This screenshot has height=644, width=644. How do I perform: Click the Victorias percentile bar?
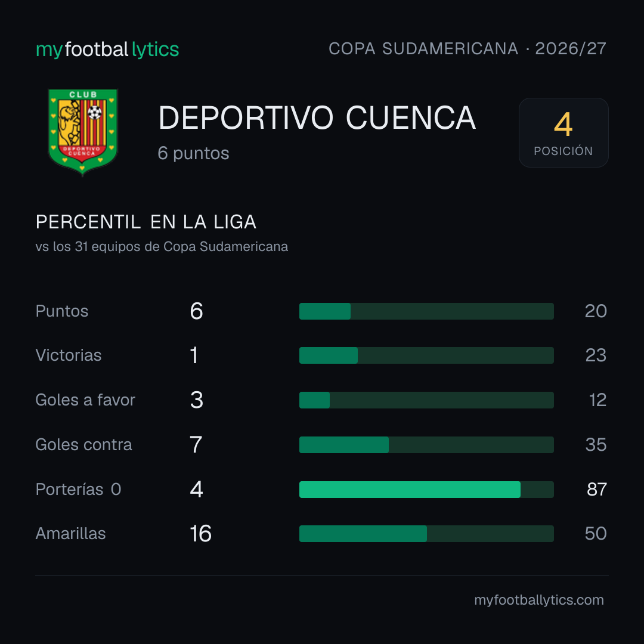(x=426, y=355)
